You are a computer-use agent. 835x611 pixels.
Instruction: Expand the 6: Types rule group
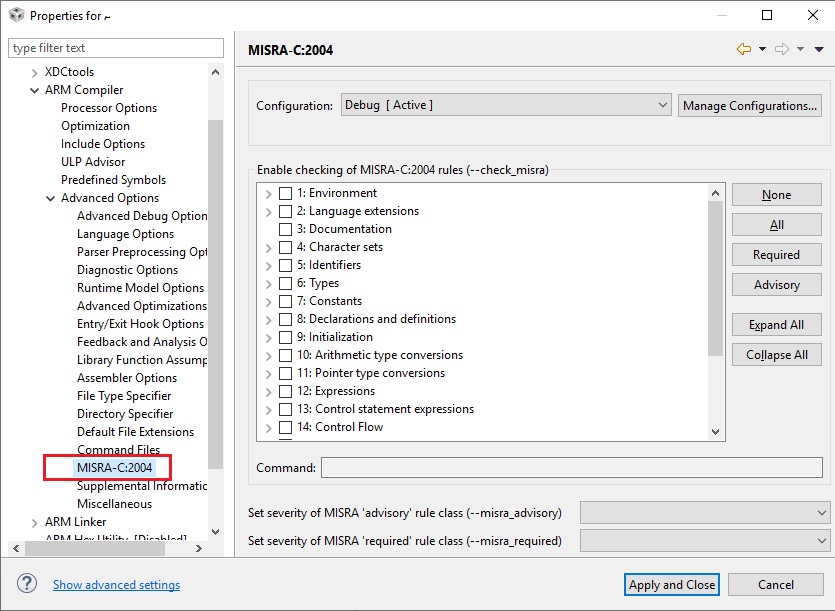point(268,284)
